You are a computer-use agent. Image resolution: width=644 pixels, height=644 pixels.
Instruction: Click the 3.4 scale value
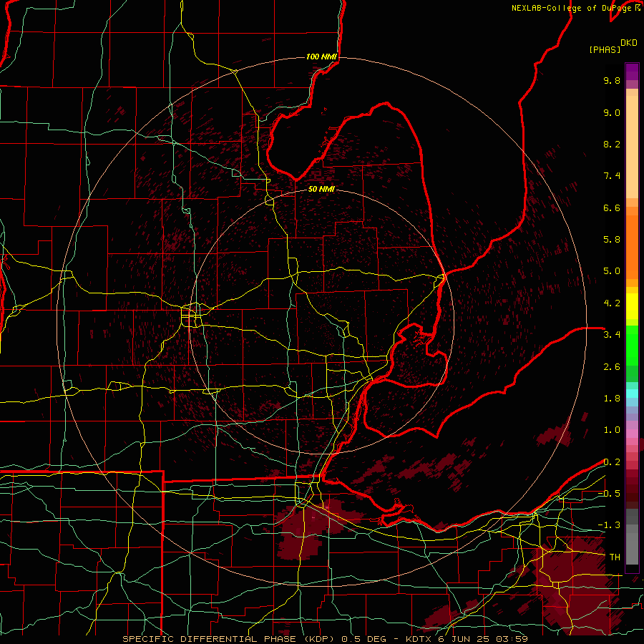612,335
